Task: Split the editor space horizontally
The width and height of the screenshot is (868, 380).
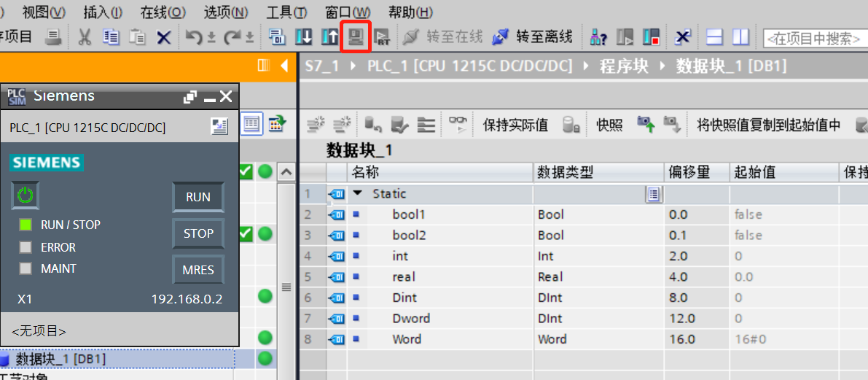Action: [x=715, y=37]
